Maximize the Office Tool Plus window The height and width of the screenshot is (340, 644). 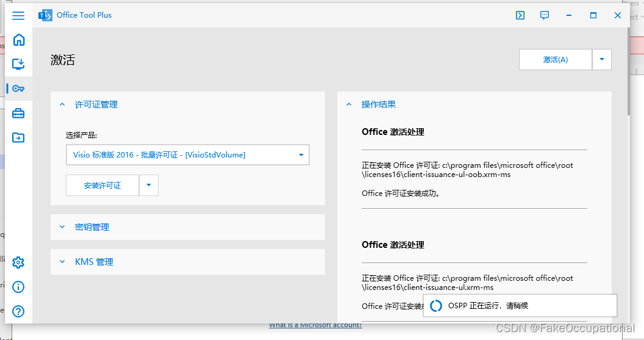(x=593, y=15)
